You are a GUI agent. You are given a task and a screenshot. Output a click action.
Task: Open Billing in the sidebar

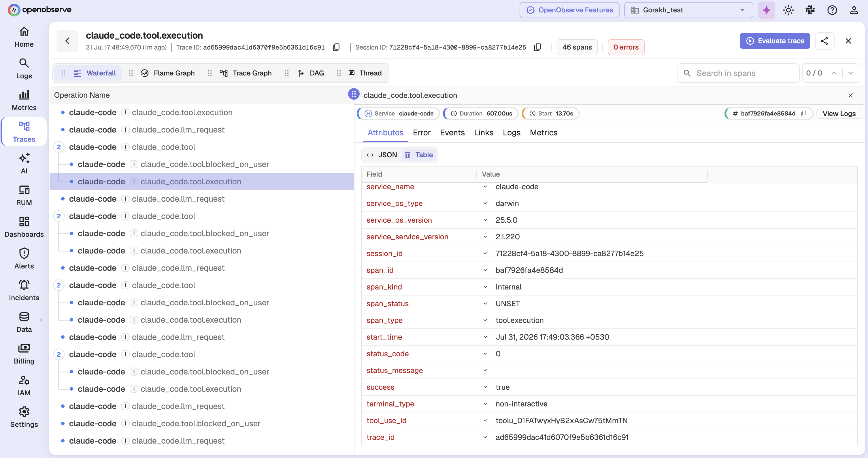pos(24,354)
